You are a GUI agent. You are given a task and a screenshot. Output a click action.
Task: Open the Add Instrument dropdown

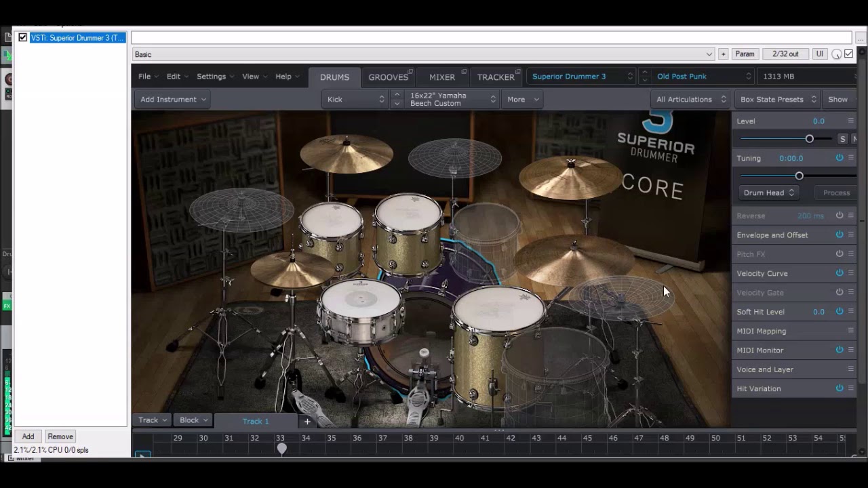click(172, 99)
